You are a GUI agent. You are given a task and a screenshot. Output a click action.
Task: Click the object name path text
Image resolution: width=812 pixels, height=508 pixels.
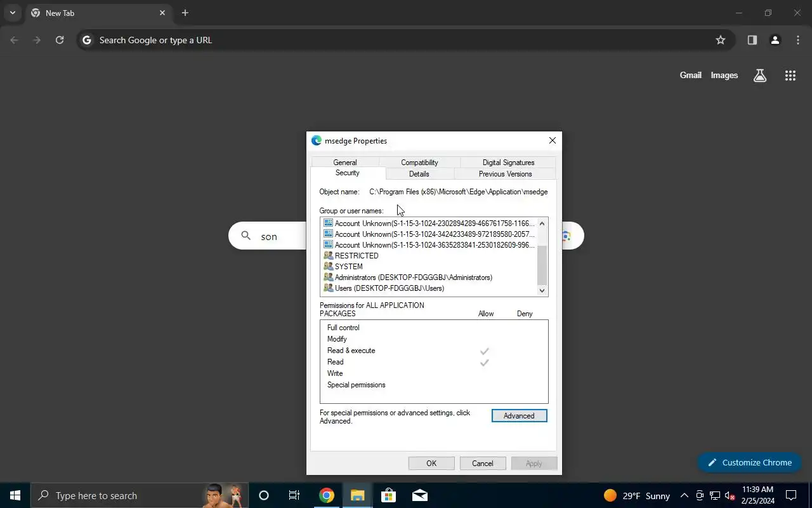pyautogui.click(x=459, y=192)
